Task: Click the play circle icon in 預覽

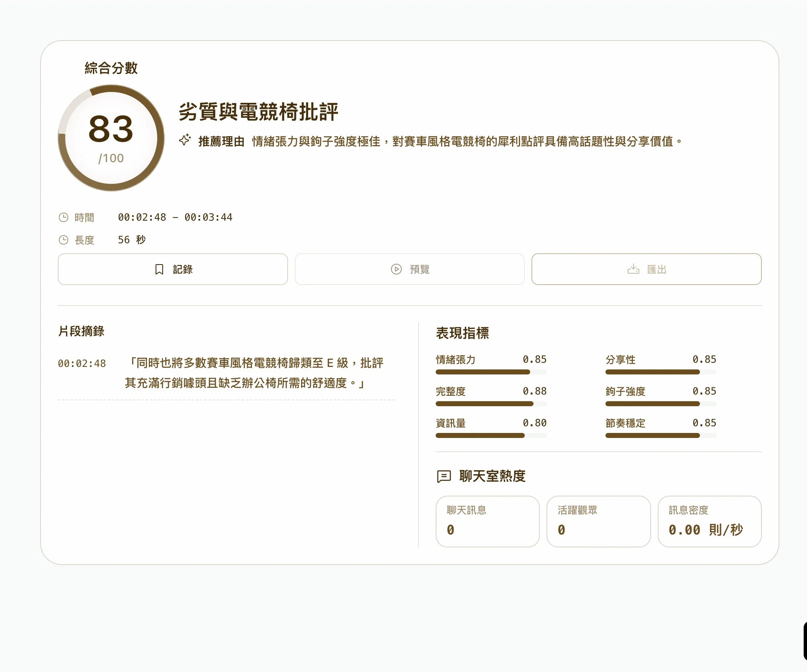Action: [x=396, y=269]
